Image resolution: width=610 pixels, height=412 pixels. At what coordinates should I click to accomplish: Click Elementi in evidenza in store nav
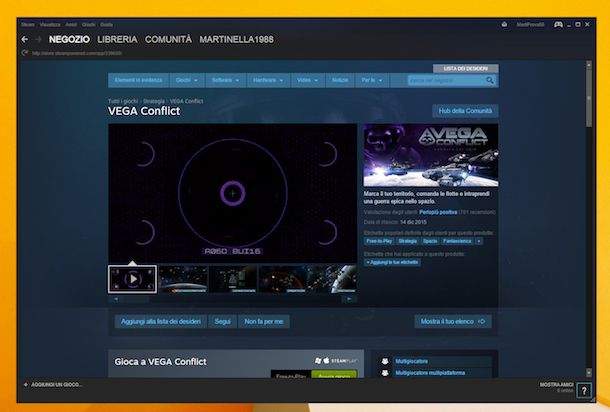coord(138,80)
